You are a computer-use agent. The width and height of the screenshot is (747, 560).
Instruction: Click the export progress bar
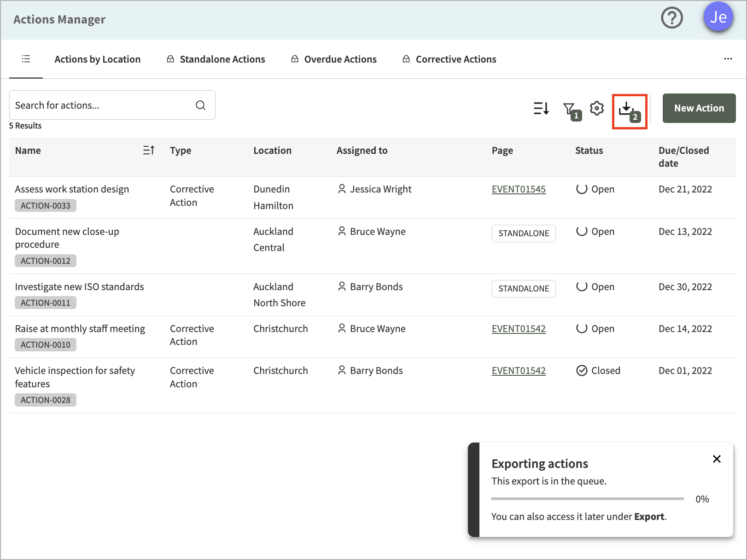click(x=588, y=499)
